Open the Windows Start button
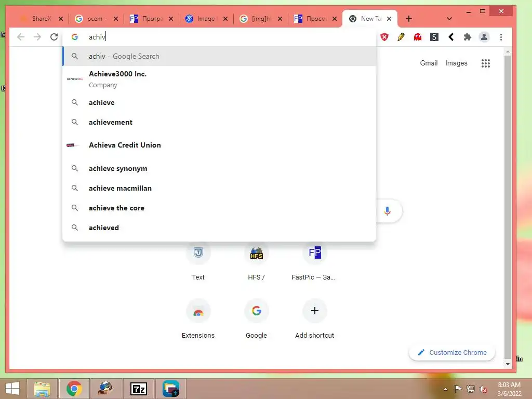The height and width of the screenshot is (399, 532). 12,389
